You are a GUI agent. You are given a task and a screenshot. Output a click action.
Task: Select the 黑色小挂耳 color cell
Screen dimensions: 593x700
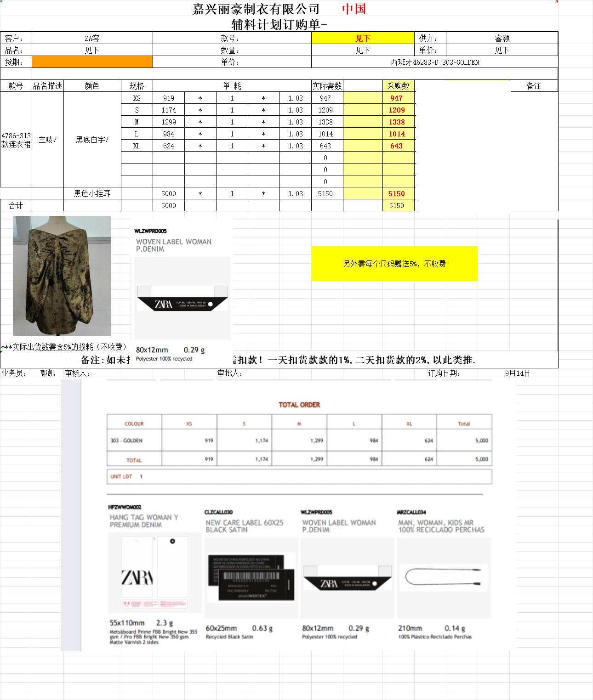(92, 193)
